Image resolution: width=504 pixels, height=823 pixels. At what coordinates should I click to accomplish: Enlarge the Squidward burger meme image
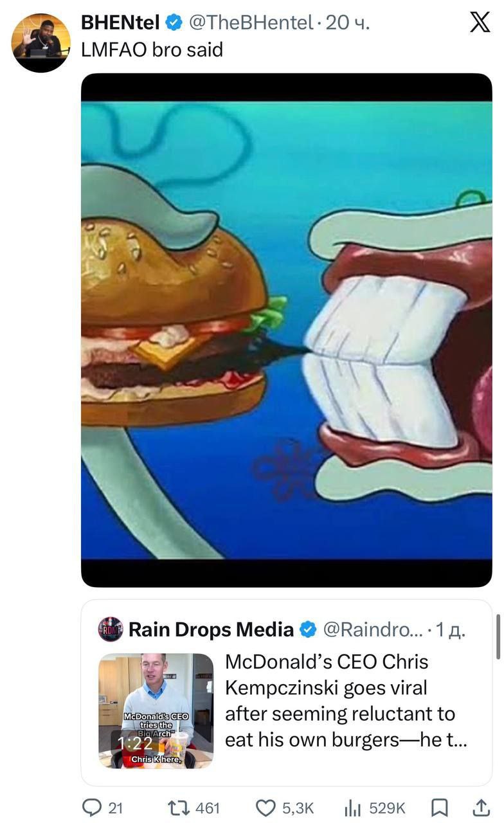tap(286, 330)
